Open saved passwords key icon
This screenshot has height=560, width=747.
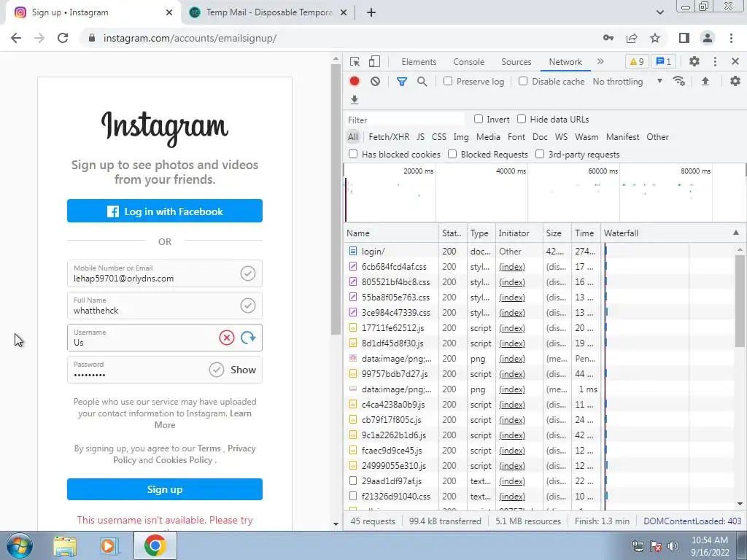click(x=608, y=38)
